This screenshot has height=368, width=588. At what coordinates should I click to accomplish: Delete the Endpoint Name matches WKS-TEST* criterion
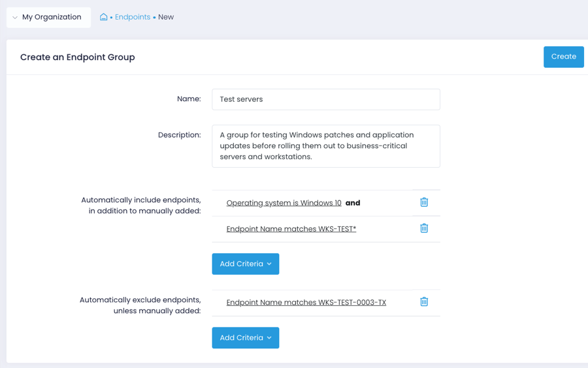424,228
